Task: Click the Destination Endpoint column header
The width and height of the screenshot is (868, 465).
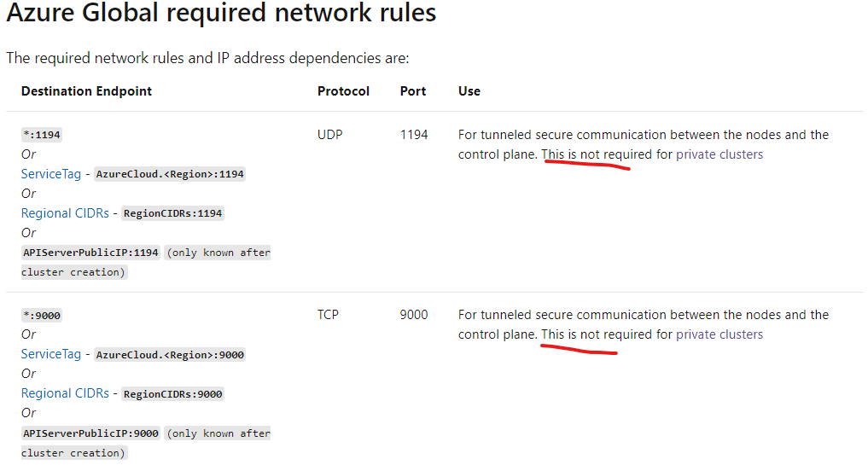Action: [x=86, y=91]
